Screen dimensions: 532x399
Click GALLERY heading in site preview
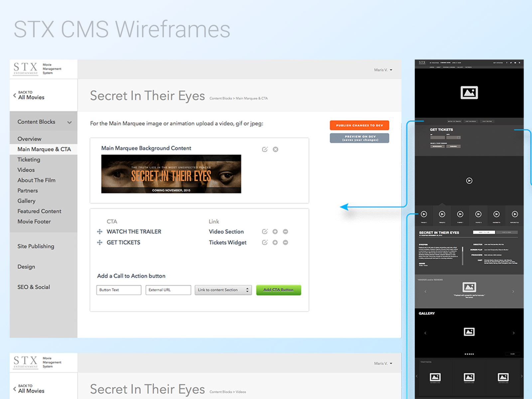[427, 313]
